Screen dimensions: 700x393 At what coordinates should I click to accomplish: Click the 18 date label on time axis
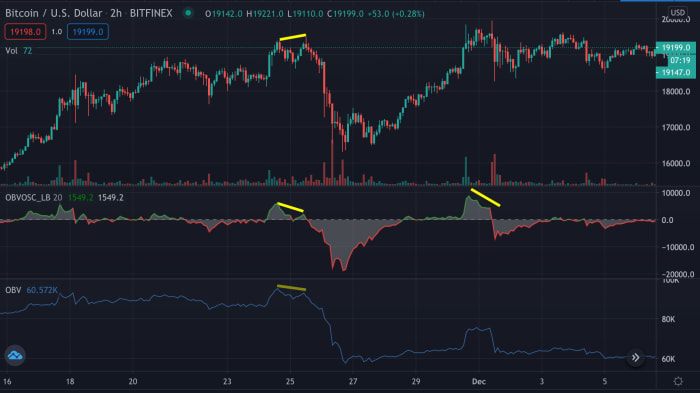[x=70, y=381]
